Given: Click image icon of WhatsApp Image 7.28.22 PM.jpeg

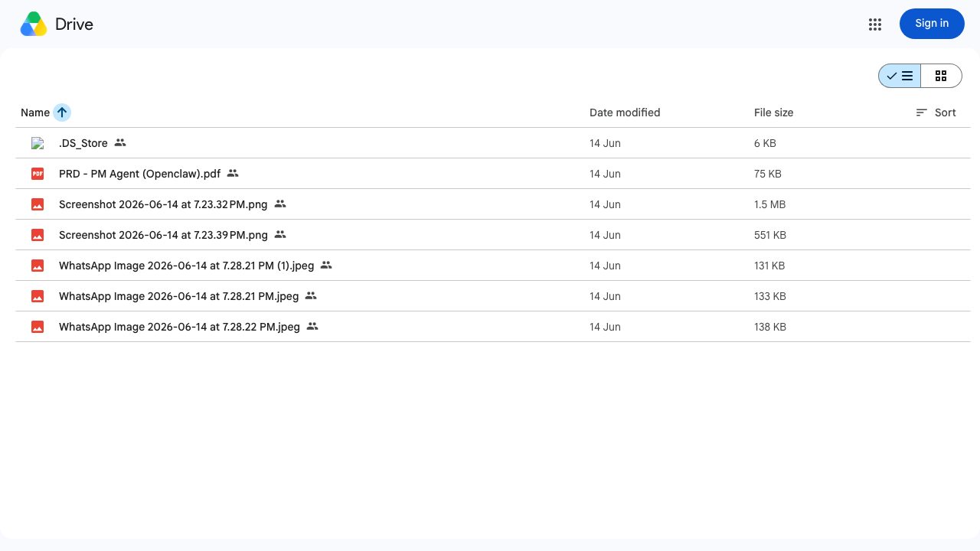Looking at the screenshot, I should (38, 327).
